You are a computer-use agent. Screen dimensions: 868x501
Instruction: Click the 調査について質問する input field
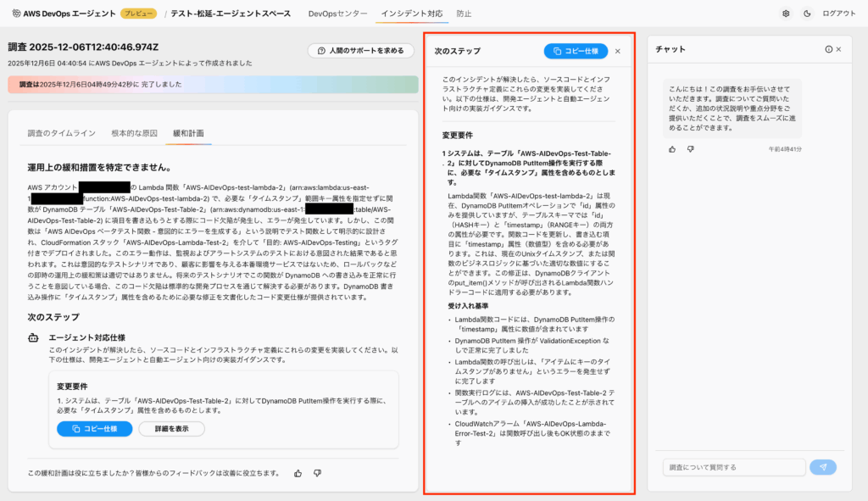[733, 467]
